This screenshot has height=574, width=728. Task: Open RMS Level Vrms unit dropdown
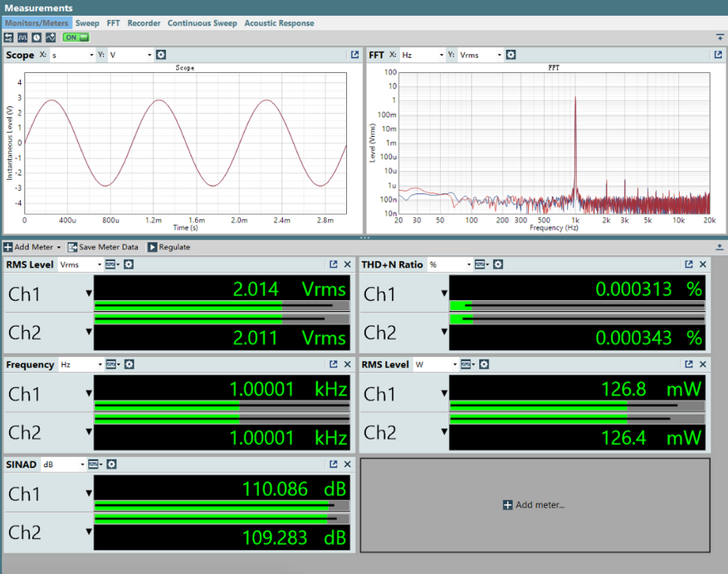(x=80, y=265)
